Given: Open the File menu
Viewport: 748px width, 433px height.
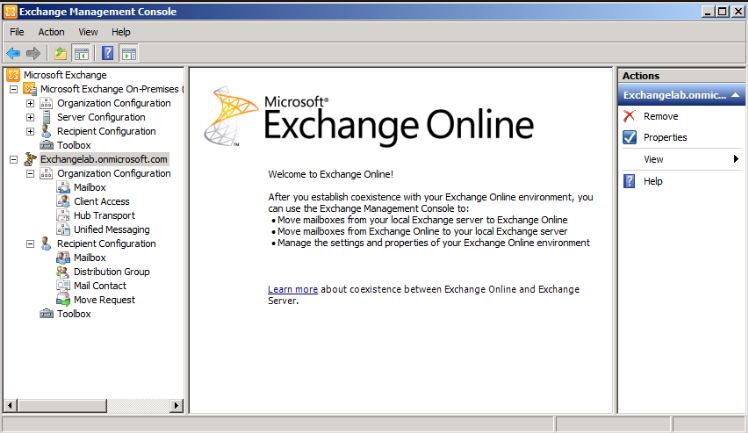Looking at the screenshot, I should pos(17,32).
